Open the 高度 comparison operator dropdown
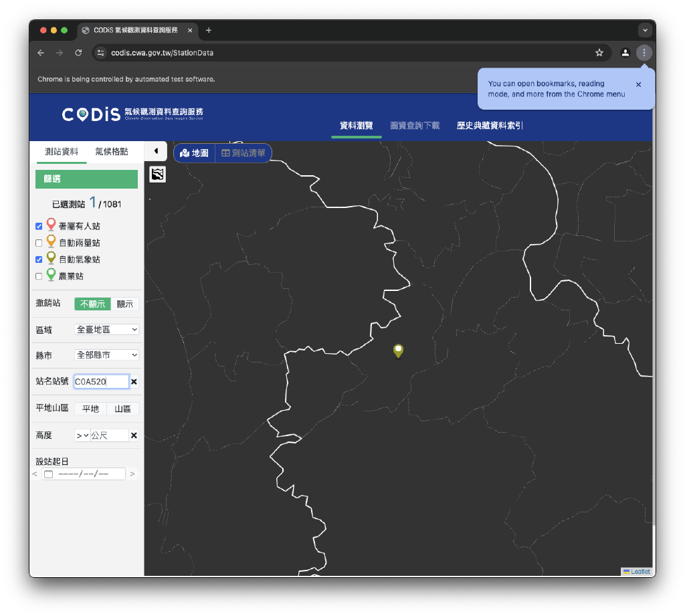Screen dimensions: 685x616 click(x=82, y=435)
